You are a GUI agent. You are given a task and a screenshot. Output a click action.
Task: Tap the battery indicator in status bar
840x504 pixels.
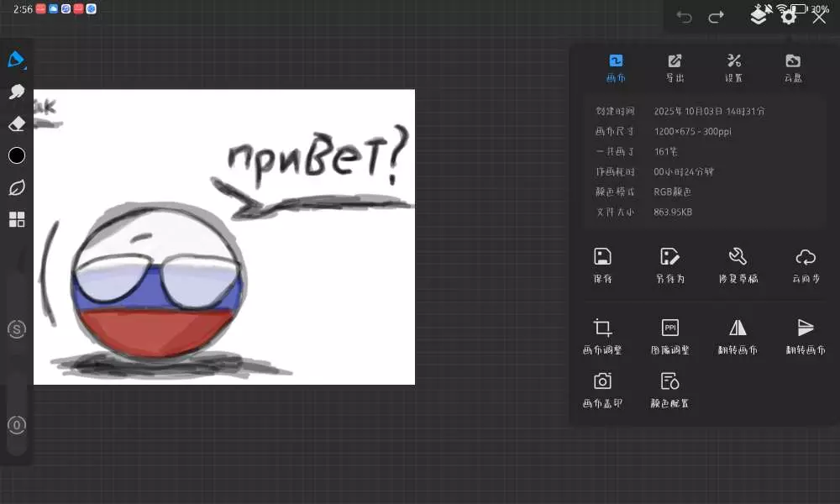tap(800, 8)
